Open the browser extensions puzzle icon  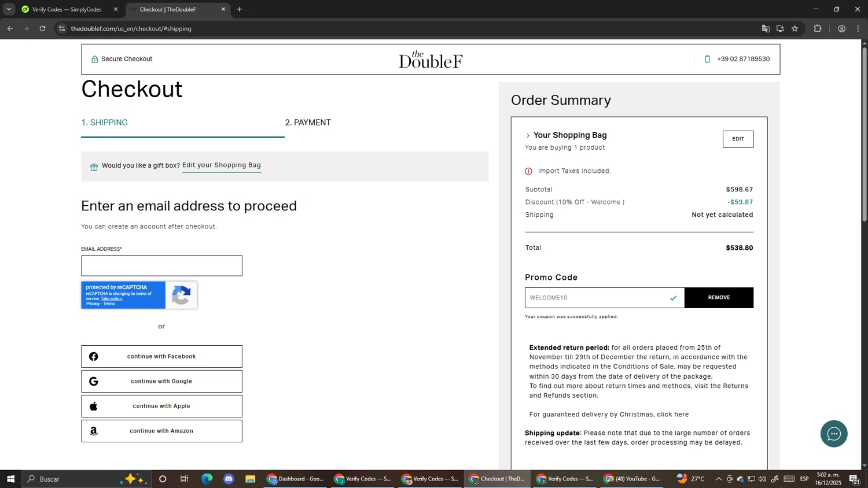[x=818, y=28]
